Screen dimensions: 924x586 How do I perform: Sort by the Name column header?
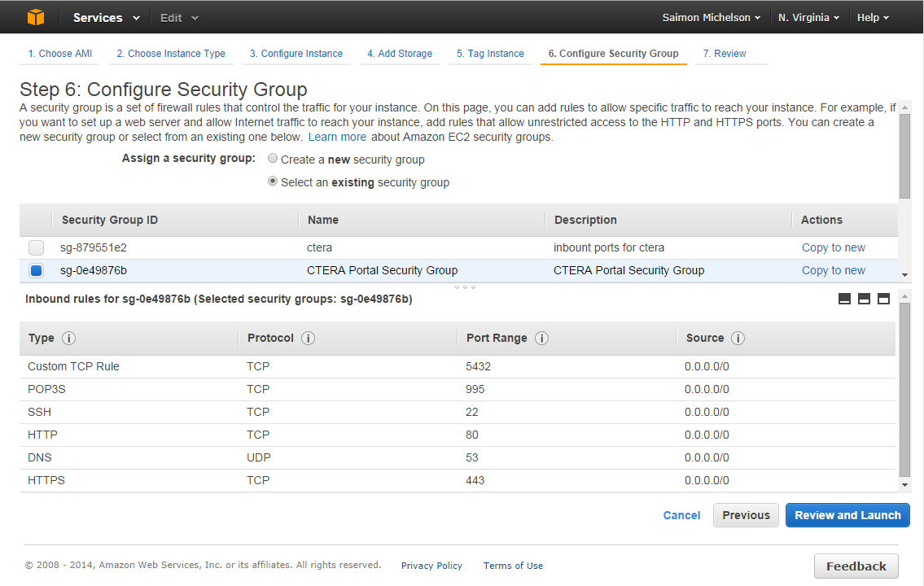tap(323, 220)
